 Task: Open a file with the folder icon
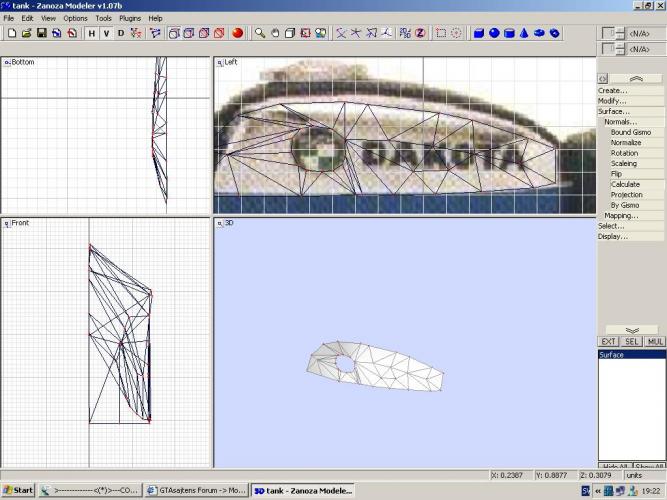pos(26,33)
